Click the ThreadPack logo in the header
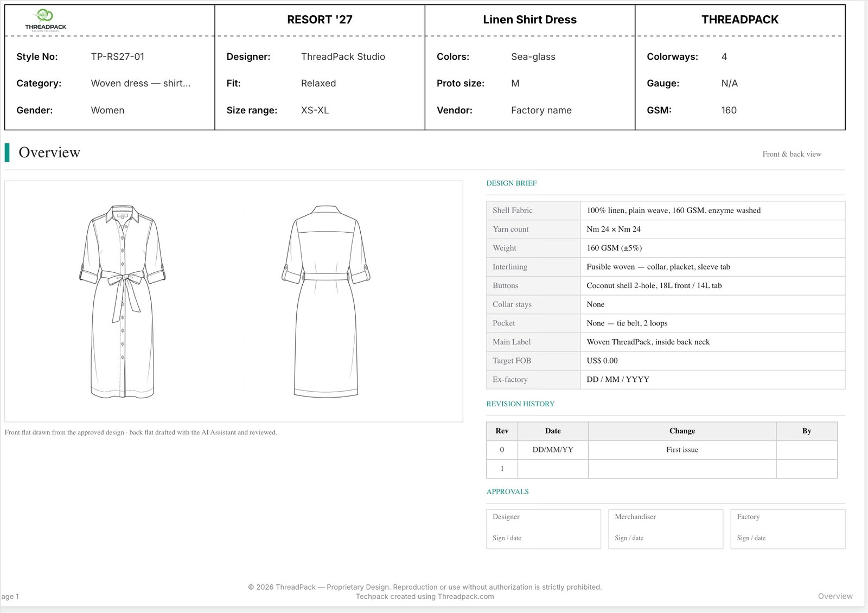868x613 pixels. click(x=46, y=21)
